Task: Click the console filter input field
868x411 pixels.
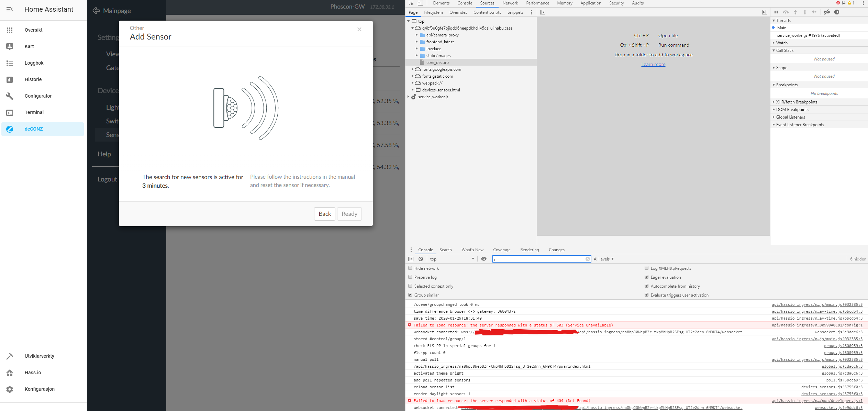Action: (539, 259)
